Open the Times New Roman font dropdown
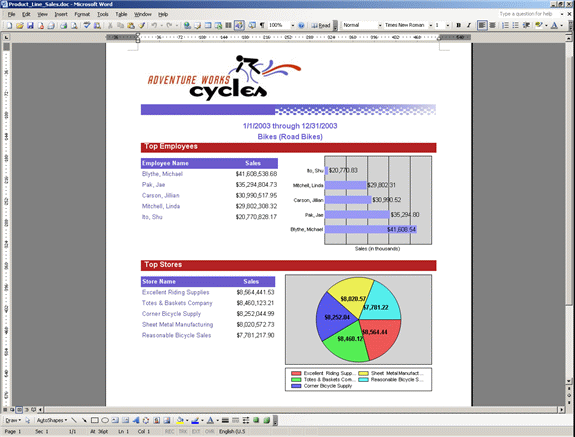Viewport: 575px width, 437px height. pos(431,25)
